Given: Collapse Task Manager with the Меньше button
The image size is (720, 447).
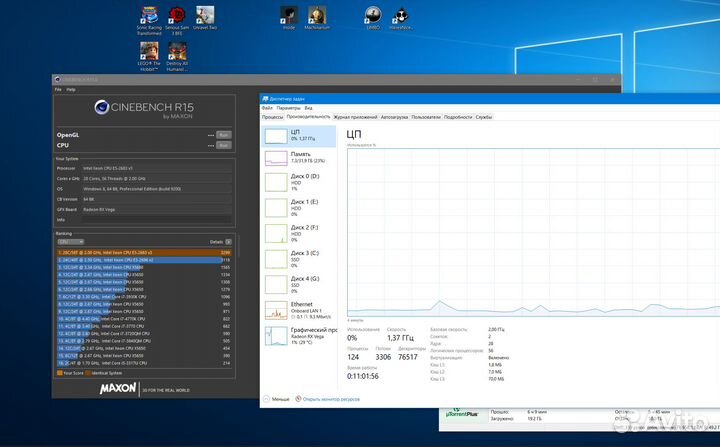Looking at the screenshot, I should click(x=276, y=399).
